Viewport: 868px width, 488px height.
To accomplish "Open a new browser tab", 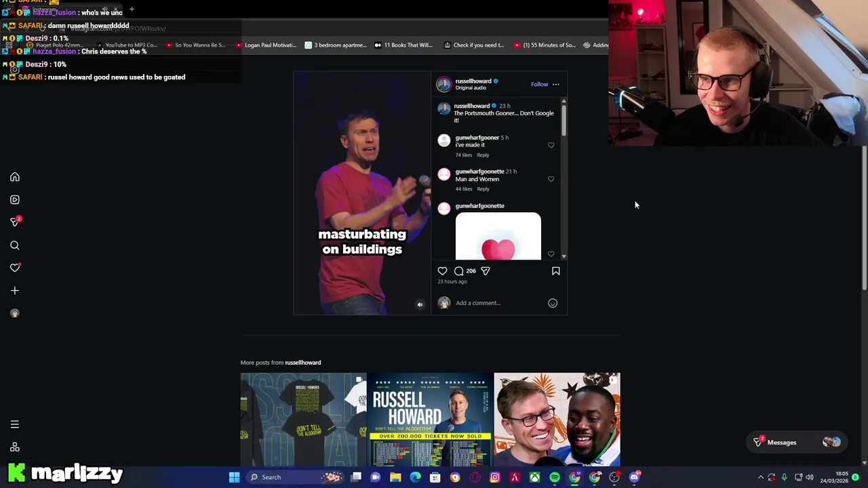I will pos(132,9).
